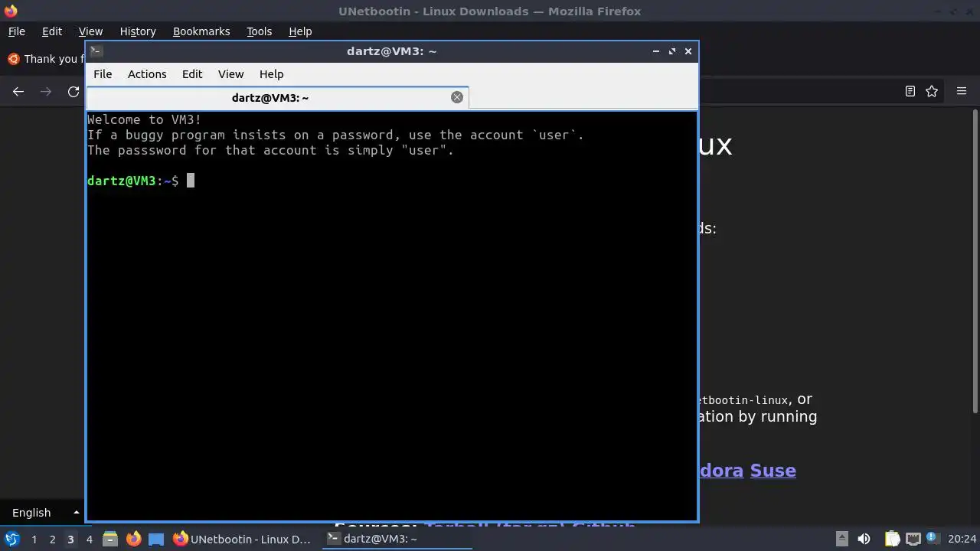Open the volume control

pyautogui.click(x=864, y=539)
